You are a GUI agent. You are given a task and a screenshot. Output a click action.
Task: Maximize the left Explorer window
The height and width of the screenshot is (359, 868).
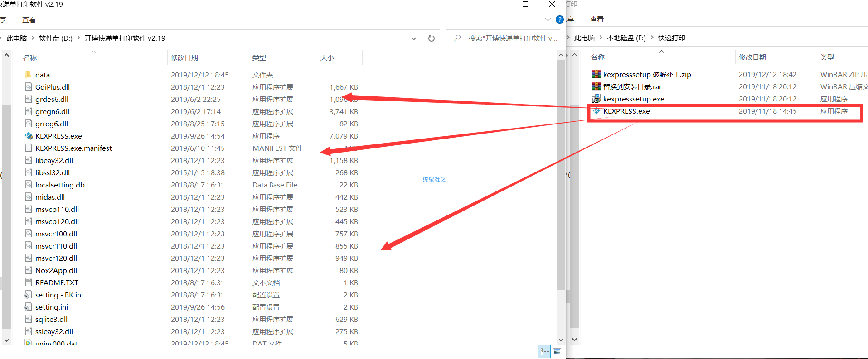pyautogui.click(x=525, y=5)
